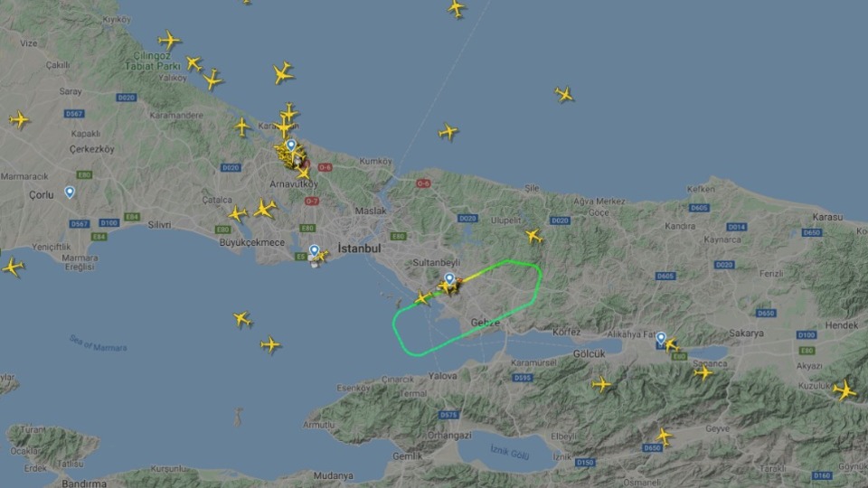The image size is (868, 488).
Task: Click the aircraft beside Kuzuluk
Action: (844, 390)
